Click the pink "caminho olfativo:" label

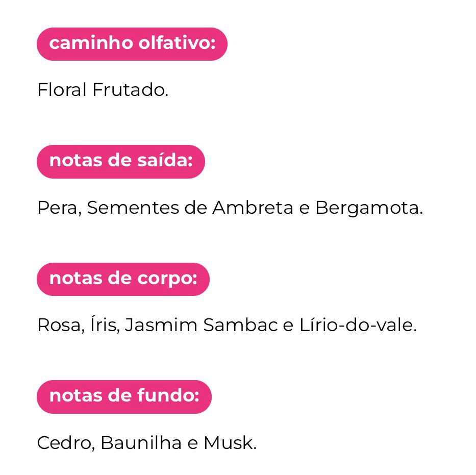132,44
